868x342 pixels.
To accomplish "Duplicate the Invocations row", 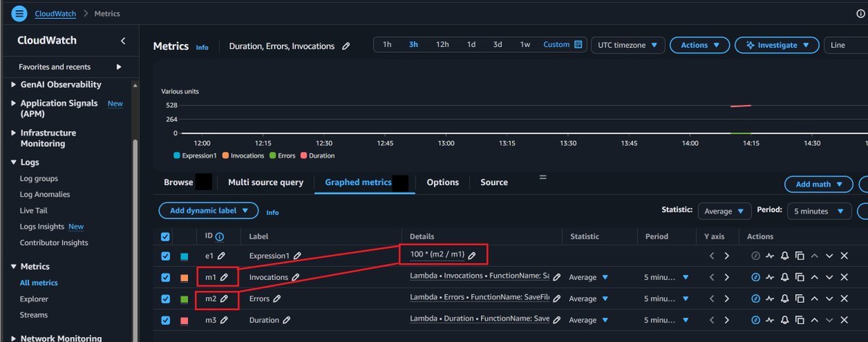I will tap(800, 277).
